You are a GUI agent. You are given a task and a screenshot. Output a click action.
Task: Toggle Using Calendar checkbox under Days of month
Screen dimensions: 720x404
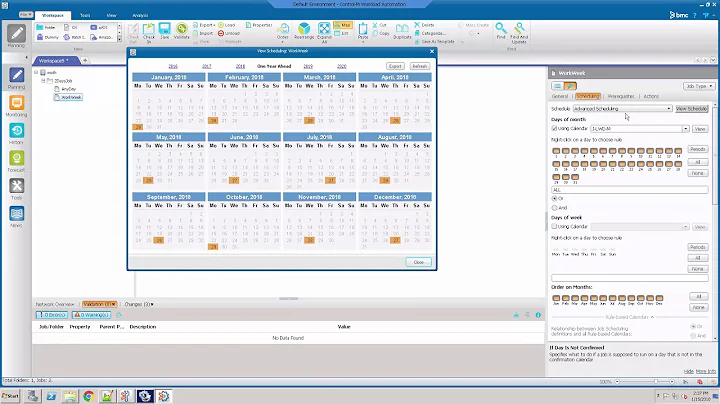(x=554, y=129)
